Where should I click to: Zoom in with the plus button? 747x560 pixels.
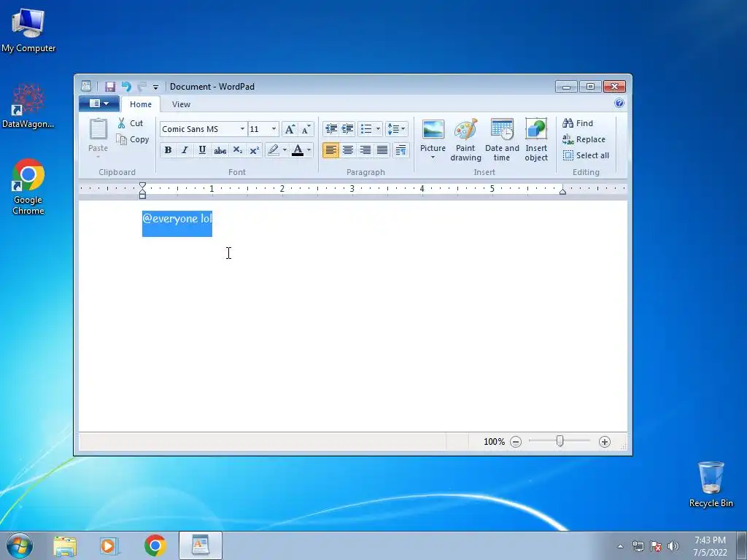605,442
